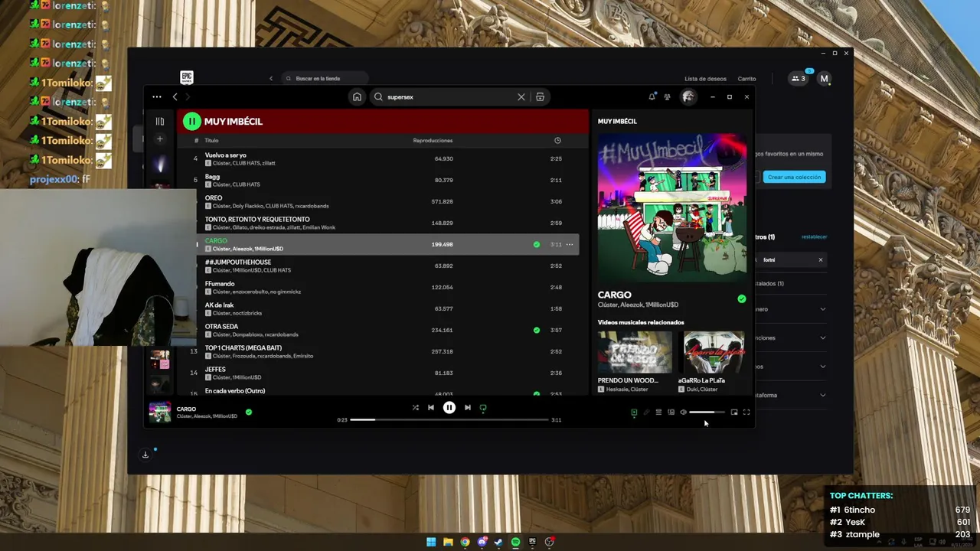The height and width of the screenshot is (551, 980).
Task: Pause playback in the player bar
Action: [449, 408]
